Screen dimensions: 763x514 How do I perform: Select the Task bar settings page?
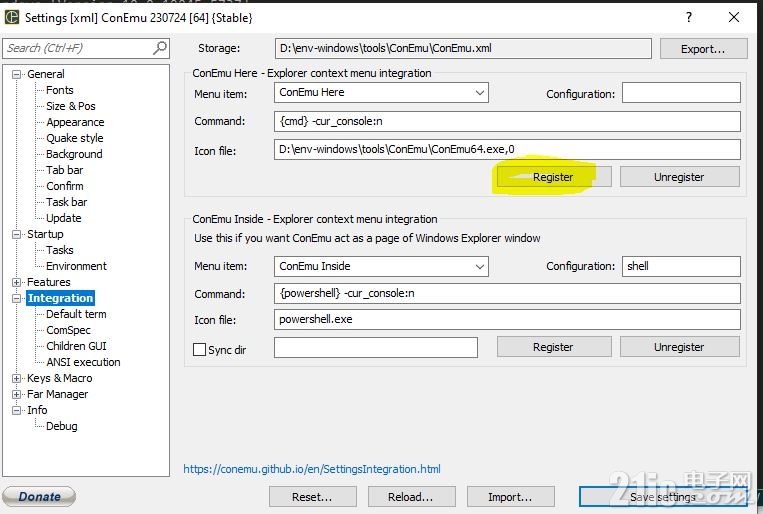pos(66,202)
